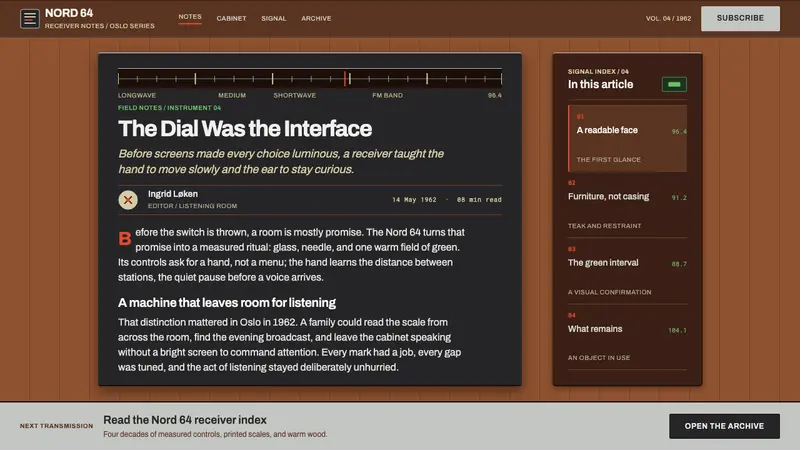Image resolution: width=800 pixels, height=450 pixels.
Task: Click The Dial Was the Interface headline
Action: tap(245, 129)
